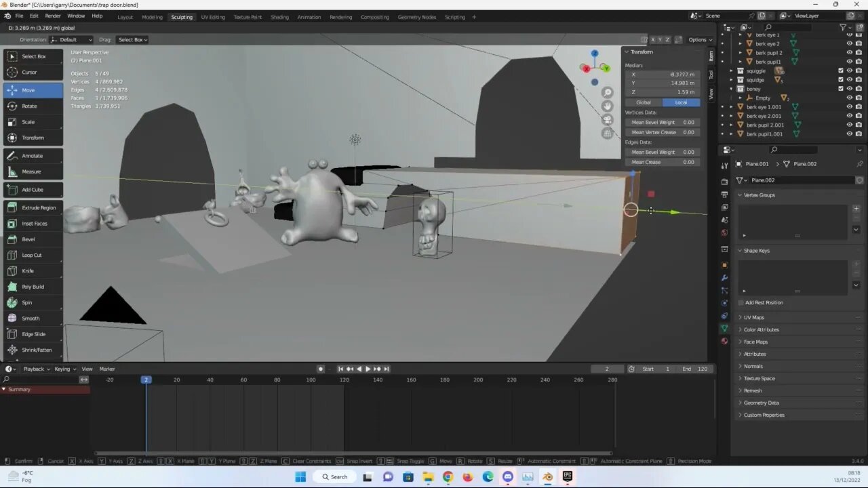The height and width of the screenshot is (488, 868).
Task: Pick the Knife tool
Action: click(33, 271)
